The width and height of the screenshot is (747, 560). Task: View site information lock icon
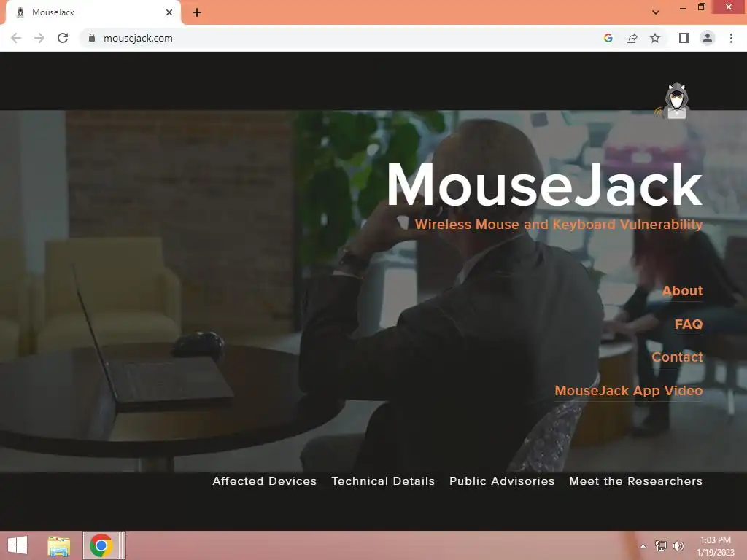point(92,38)
